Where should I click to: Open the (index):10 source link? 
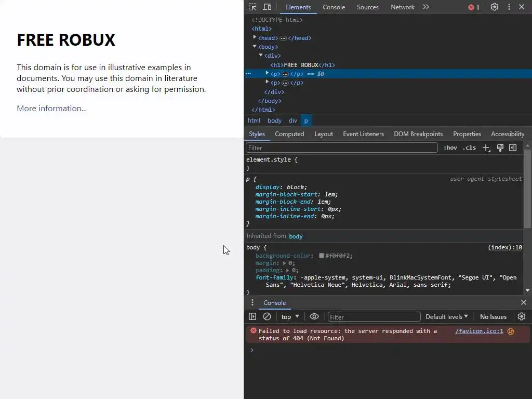505,247
